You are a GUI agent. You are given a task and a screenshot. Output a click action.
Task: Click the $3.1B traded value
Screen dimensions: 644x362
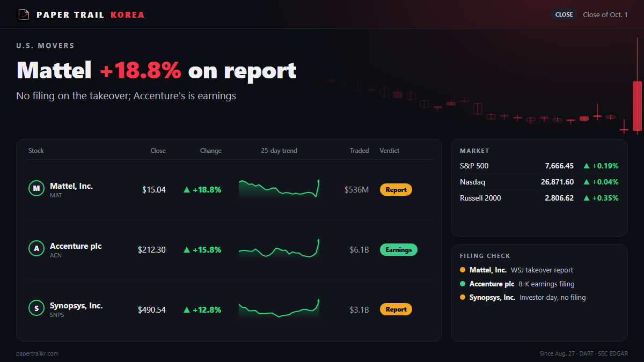359,309
